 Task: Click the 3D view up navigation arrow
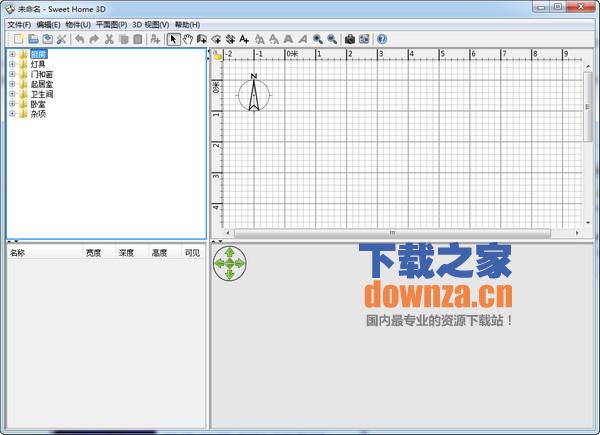[230, 252]
